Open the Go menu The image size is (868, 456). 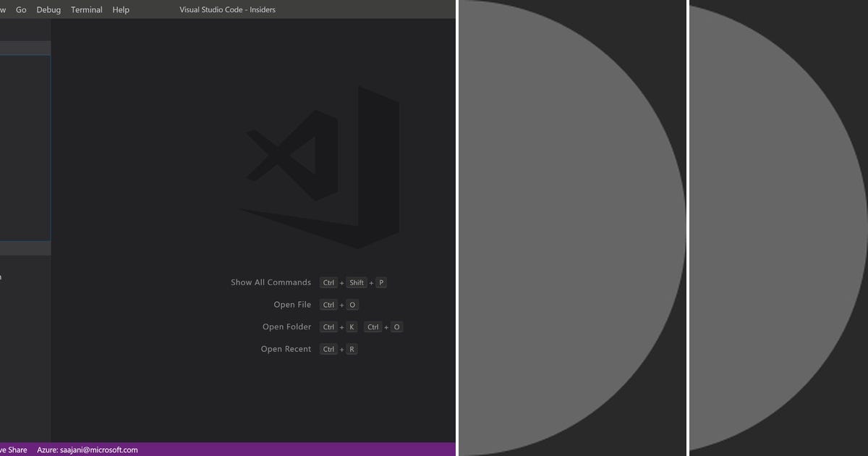click(x=21, y=9)
